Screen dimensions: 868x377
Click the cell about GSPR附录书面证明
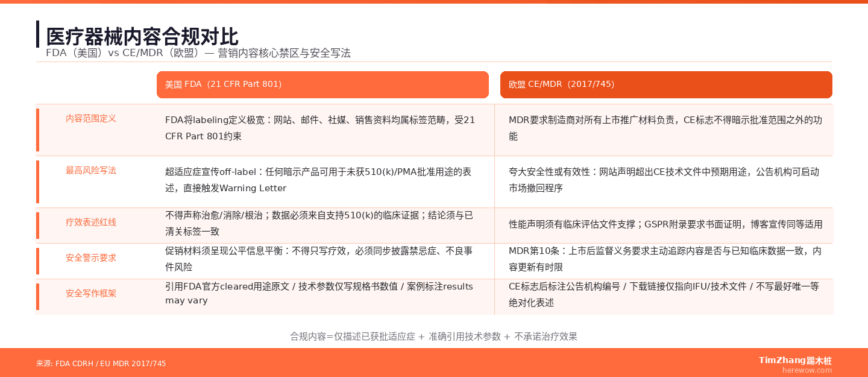pyautogui.click(x=663, y=225)
